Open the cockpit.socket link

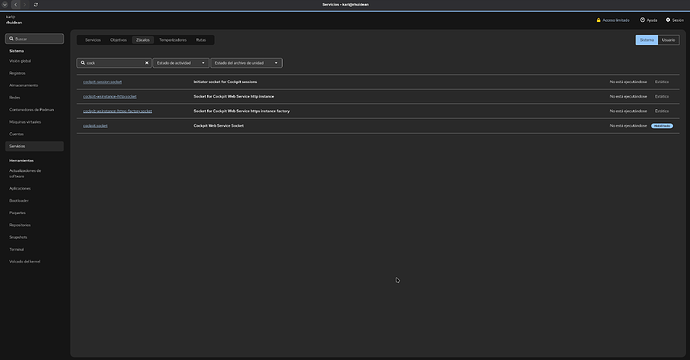point(95,126)
